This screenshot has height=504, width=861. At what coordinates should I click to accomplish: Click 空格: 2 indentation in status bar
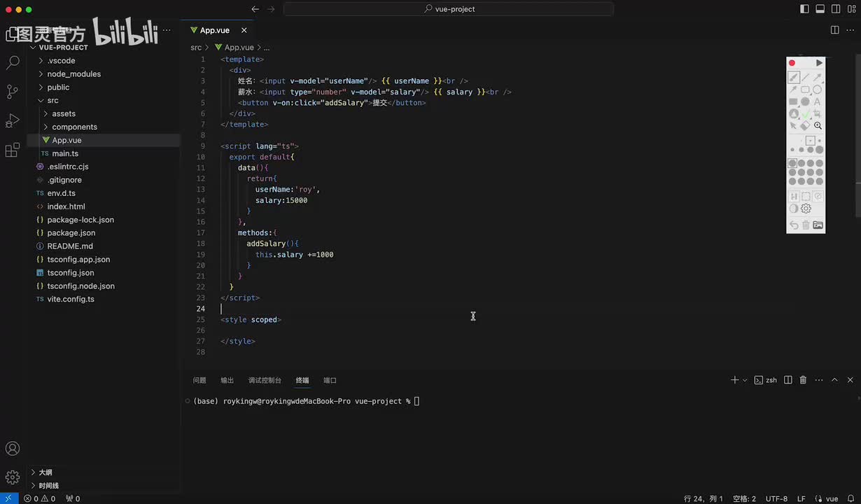[x=744, y=498]
